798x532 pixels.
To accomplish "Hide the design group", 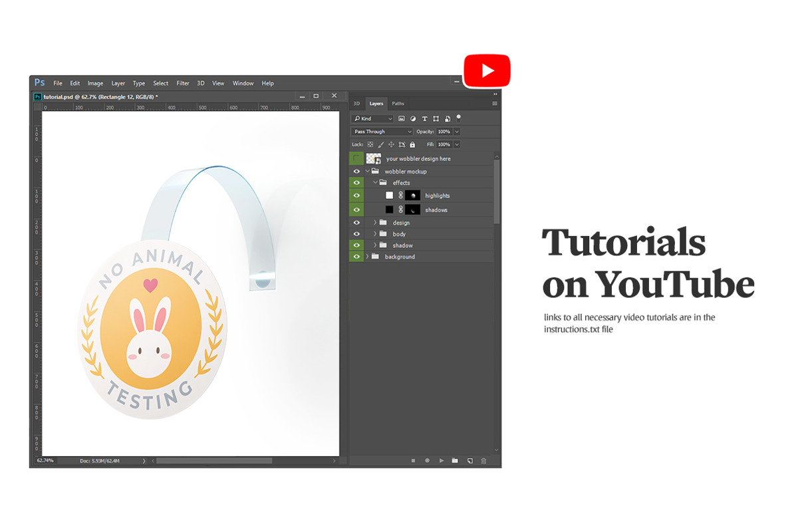I will click(x=356, y=223).
